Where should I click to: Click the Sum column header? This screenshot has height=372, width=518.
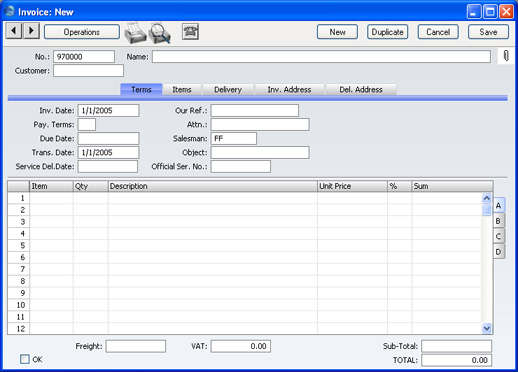pos(452,186)
